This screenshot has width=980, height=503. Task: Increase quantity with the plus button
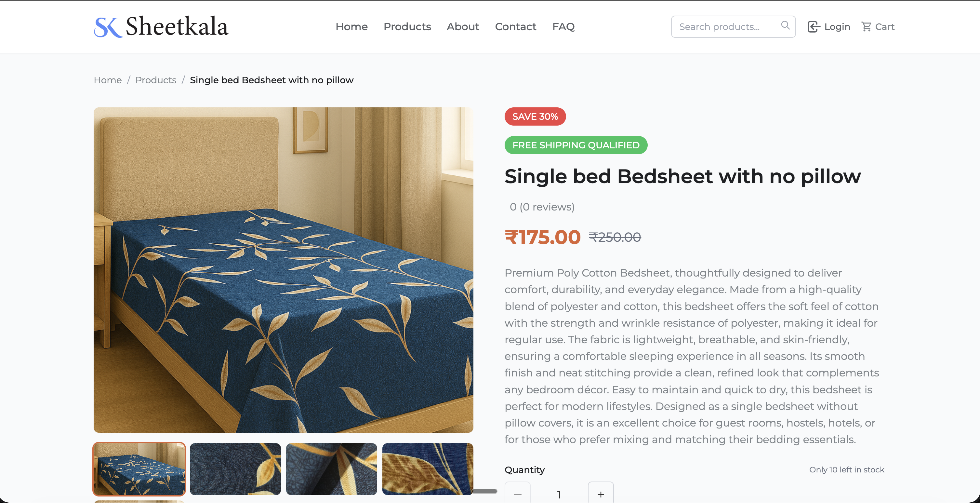601,494
